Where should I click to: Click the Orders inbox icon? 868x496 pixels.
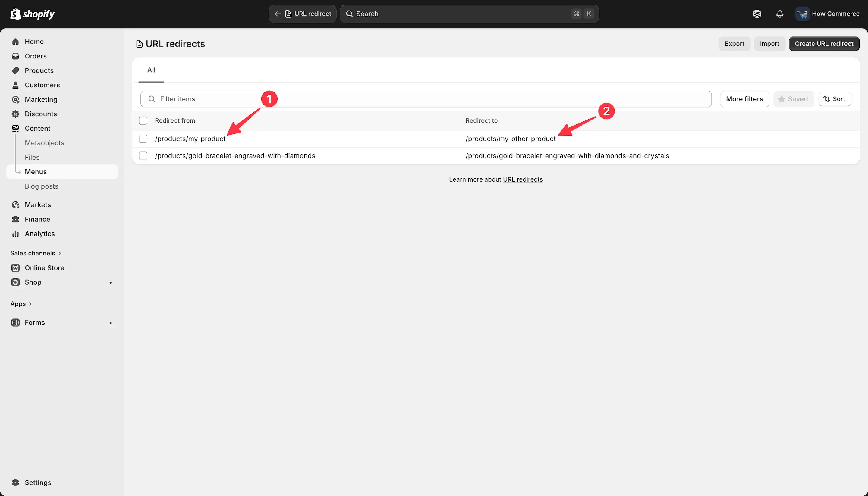point(15,56)
